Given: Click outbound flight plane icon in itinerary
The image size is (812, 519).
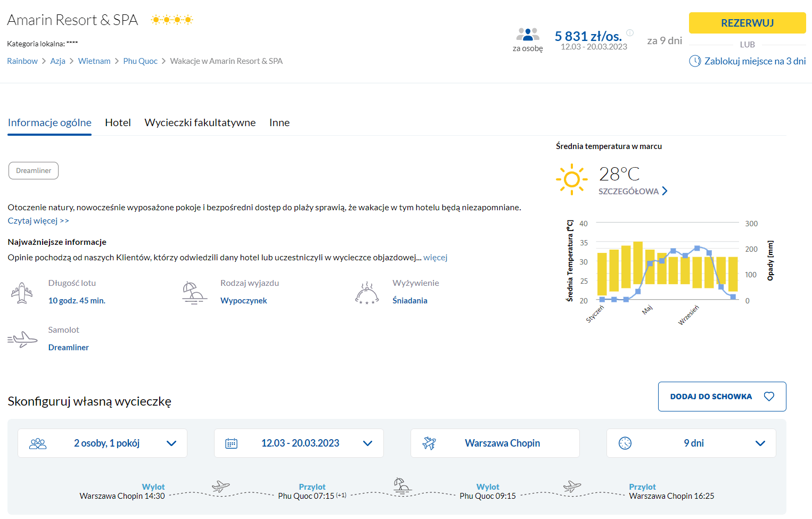Looking at the screenshot, I should (220, 486).
